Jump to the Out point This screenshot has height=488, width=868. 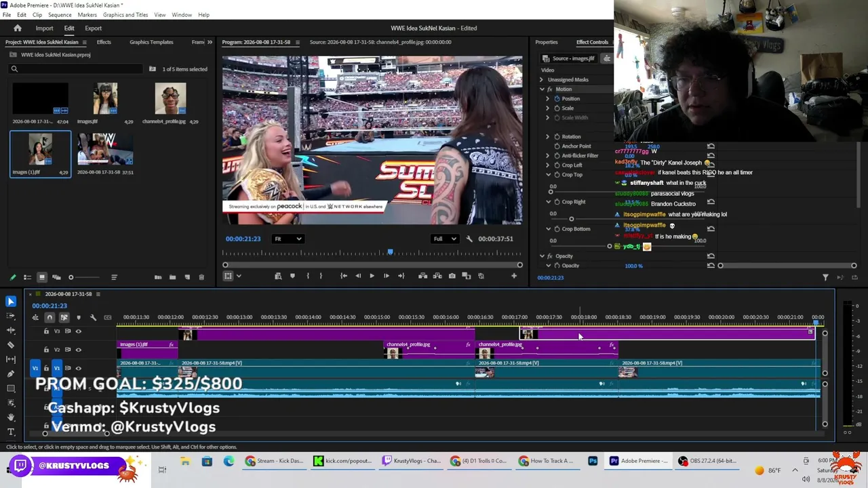point(401,276)
